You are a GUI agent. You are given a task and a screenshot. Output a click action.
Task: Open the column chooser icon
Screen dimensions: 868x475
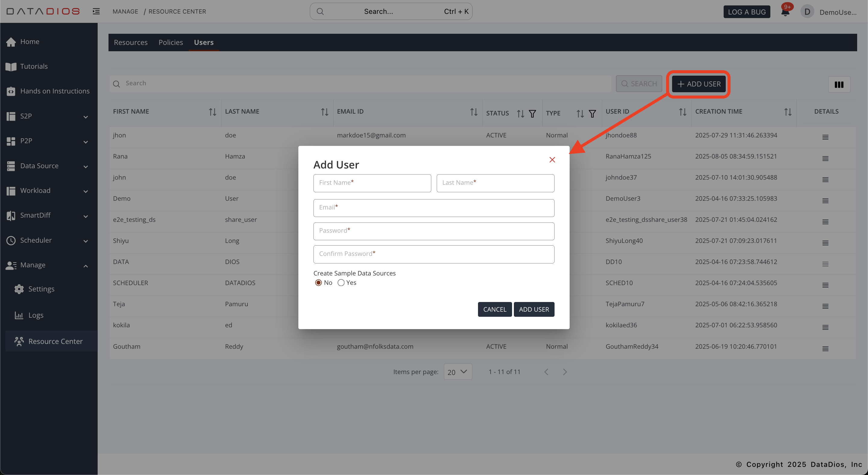(x=839, y=84)
